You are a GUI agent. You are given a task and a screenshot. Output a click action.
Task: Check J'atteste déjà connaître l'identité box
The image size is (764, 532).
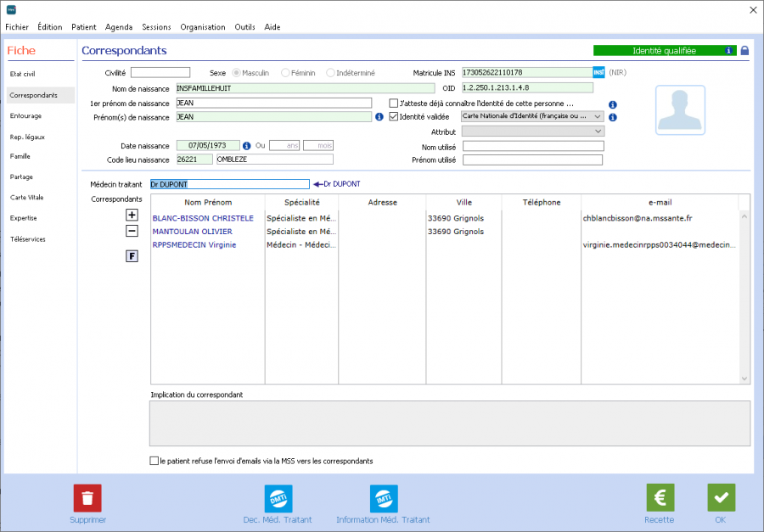point(394,104)
